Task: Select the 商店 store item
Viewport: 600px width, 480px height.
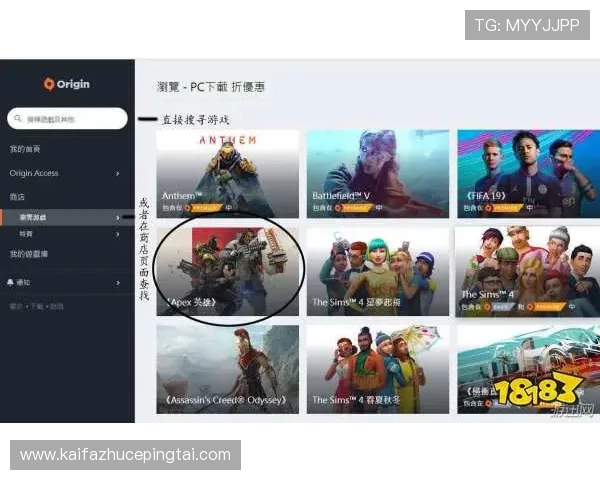Action: pyautogui.click(x=17, y=197)
